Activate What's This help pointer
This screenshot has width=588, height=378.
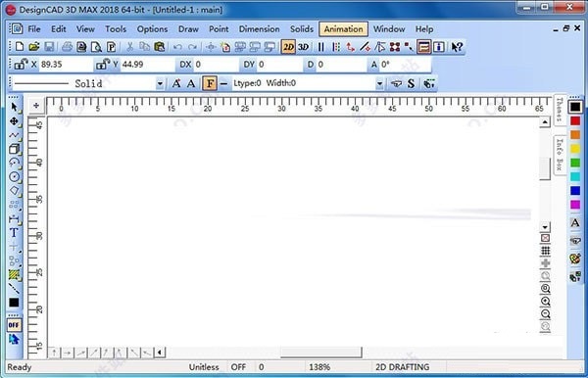(457, 47)
